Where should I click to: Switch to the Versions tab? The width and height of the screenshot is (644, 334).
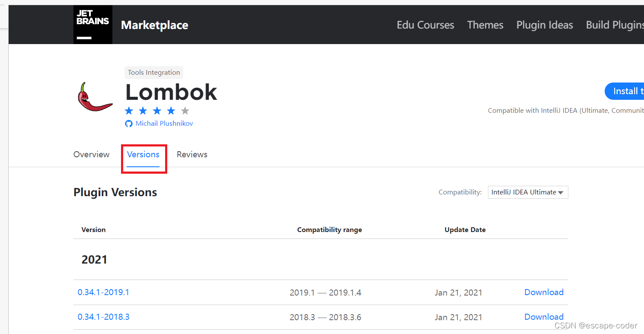click(x=143, y=154)
